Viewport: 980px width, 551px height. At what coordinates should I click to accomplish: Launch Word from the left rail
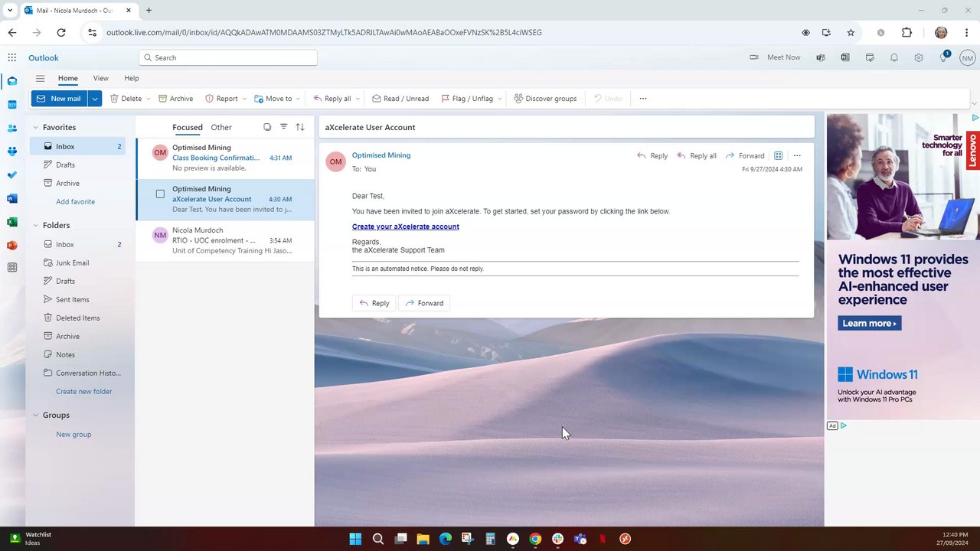tap(12, 199)
